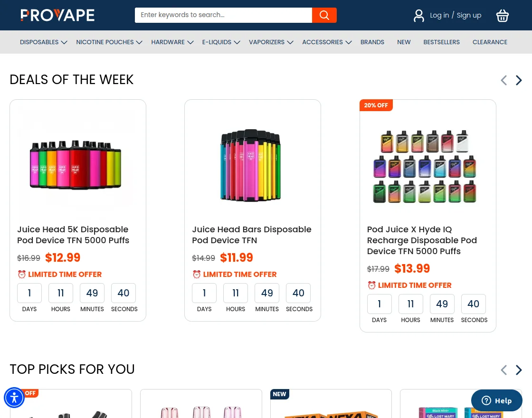532x418 pixels.
Task: Open the Help chat widget
Action: coord(496,400)
